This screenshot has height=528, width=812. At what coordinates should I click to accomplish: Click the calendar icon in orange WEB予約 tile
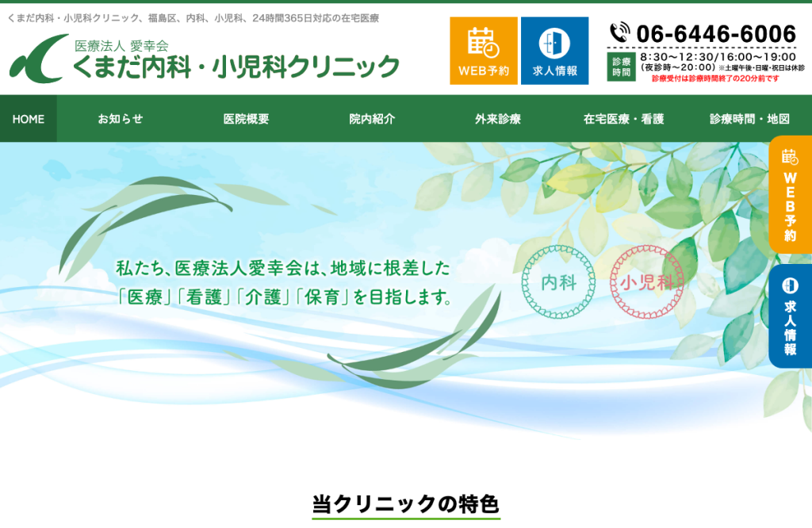pyautogui.click(x=483, y=44)
